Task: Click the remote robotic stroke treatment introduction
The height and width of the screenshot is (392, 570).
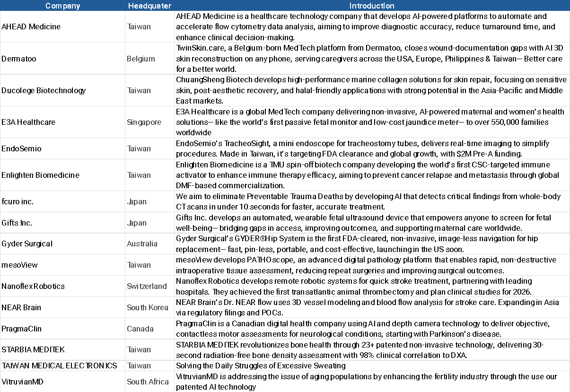Action: point(372,286)
